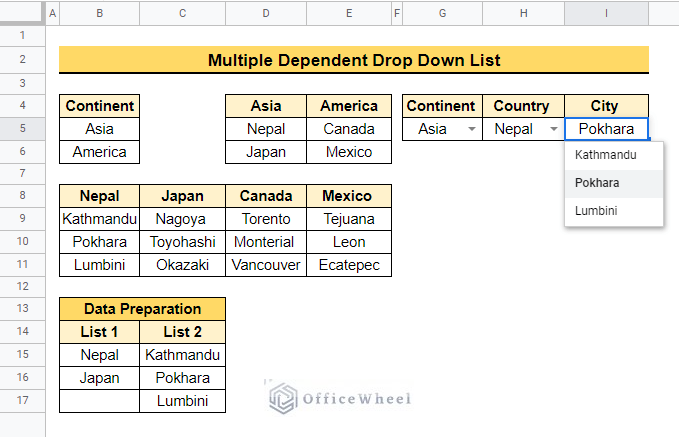Choose Kathmandu from the dropdown list
The image size is (679, 437).
(606, 156)
